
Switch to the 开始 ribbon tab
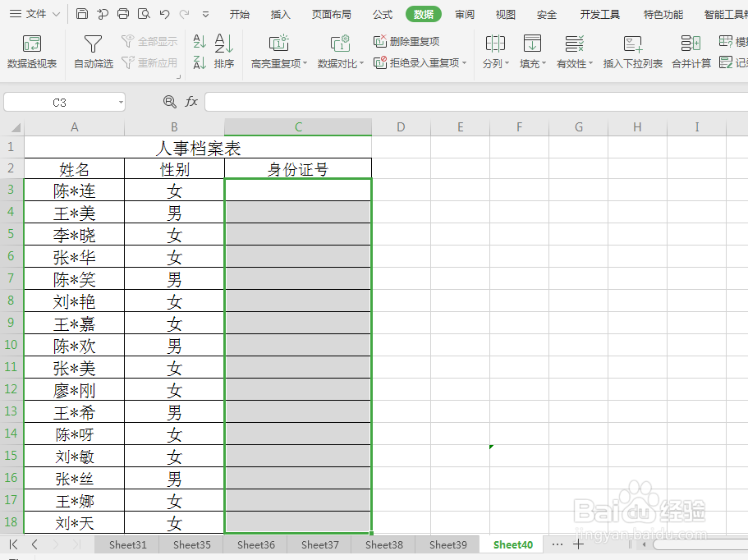click(x=238, y=13)
